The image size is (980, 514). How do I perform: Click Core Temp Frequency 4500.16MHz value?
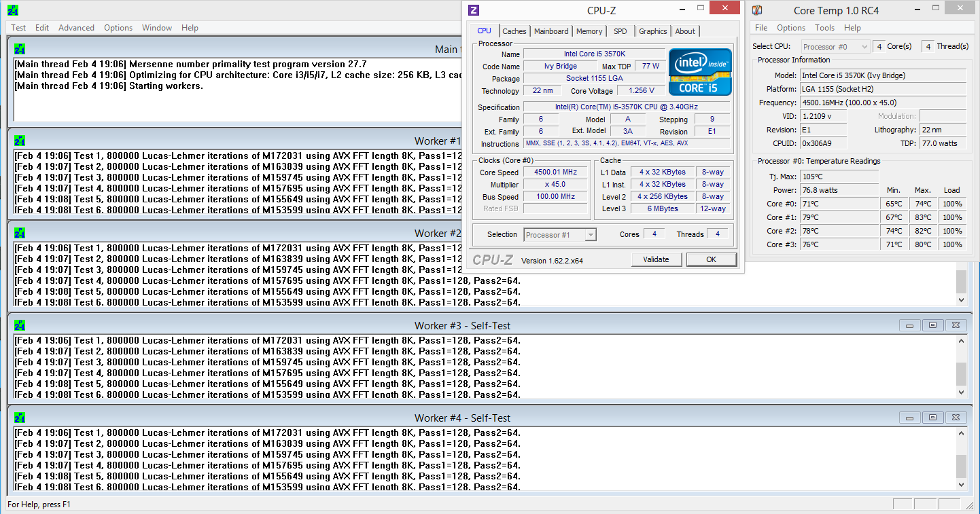click(x=883, y=103)
